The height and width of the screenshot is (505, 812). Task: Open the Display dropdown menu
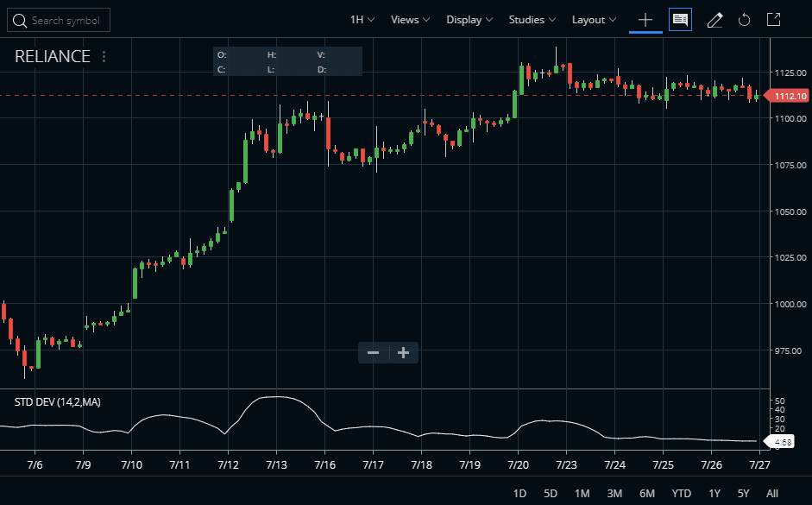(469, 20)
